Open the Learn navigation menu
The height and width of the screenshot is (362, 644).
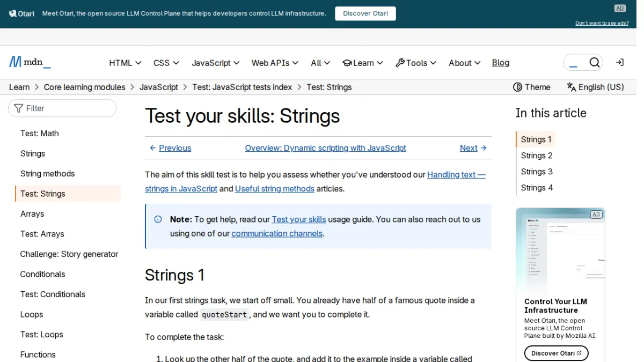pyautogui.click(x=363, y=63)
